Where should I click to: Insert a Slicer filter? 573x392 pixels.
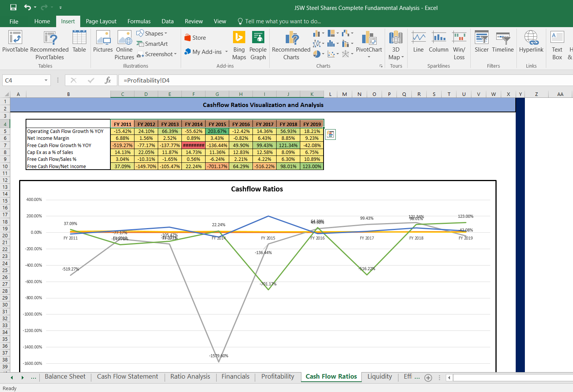point(482,42)
